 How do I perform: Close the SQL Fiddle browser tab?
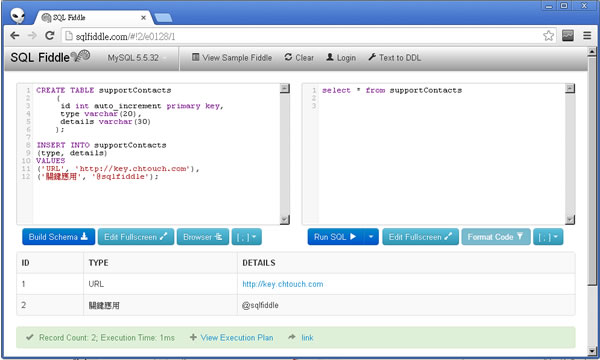coord(143,18)
